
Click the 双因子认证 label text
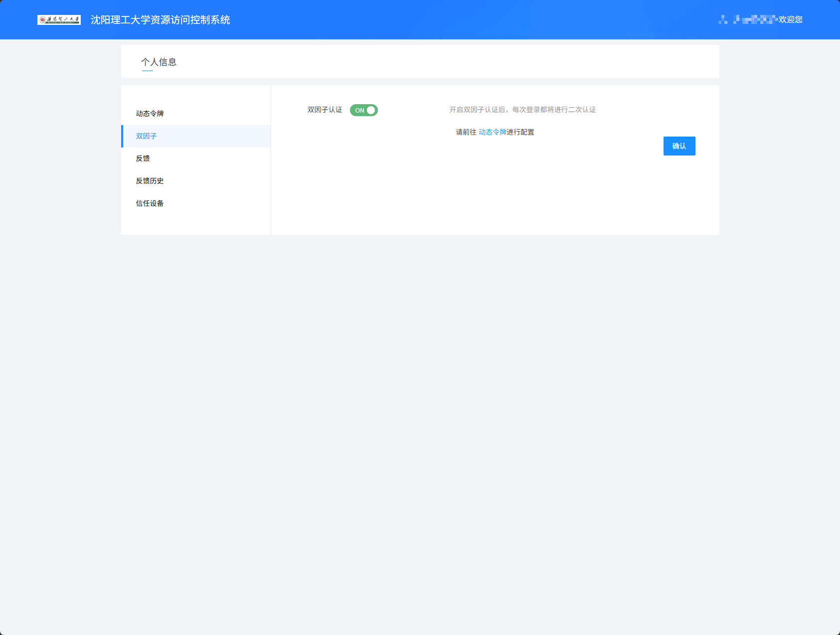click(325, 110)
